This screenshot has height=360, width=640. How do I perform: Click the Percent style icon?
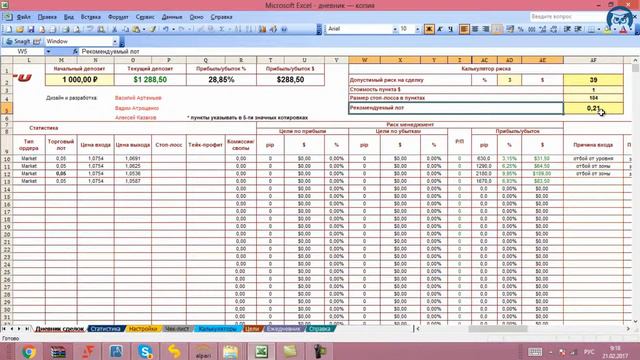[521, 29]
